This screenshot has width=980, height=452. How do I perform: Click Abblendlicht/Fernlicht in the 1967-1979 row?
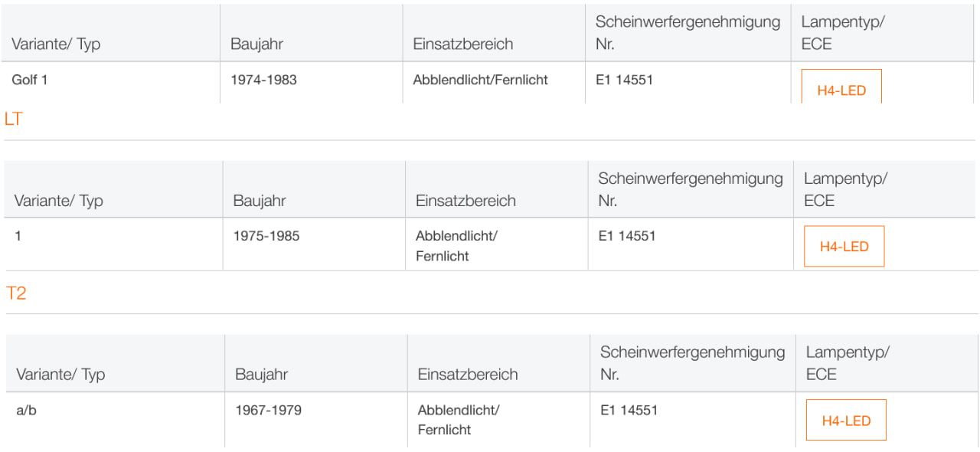[458, 420]
